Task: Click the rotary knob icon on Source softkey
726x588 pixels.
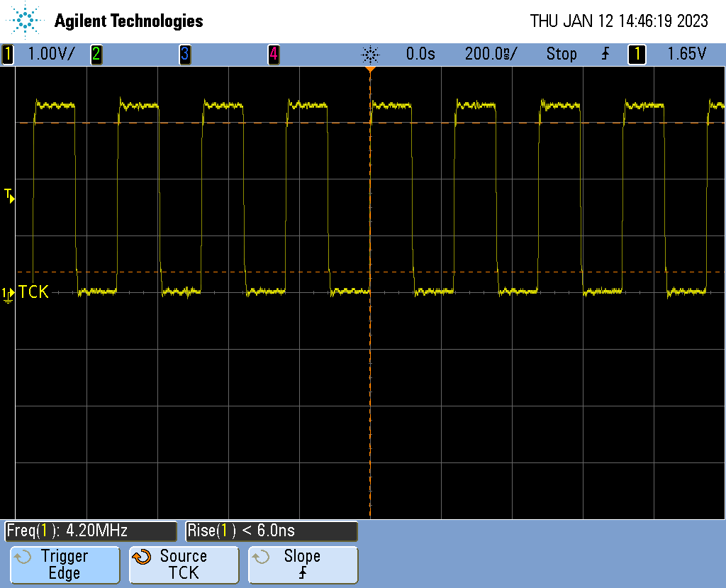Action: (142, 557)
